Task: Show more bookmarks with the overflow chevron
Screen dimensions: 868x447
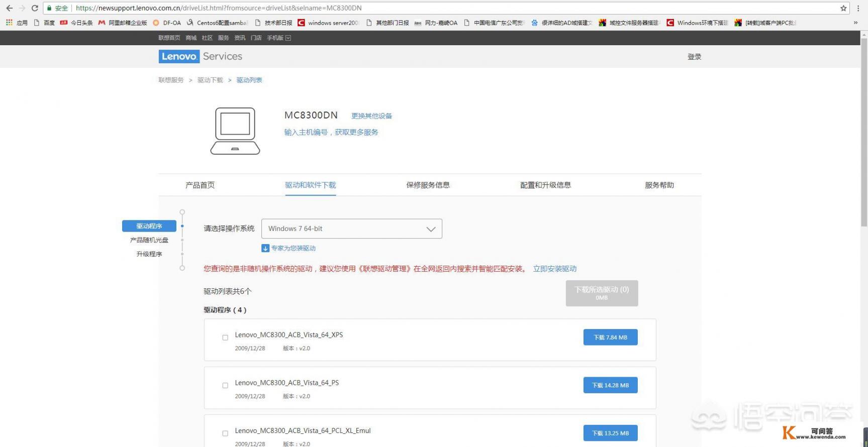Action: tap(855, 23)
